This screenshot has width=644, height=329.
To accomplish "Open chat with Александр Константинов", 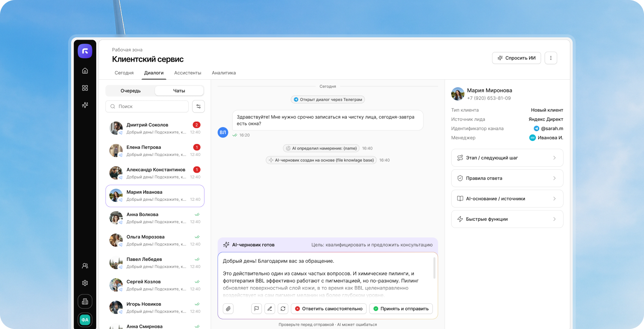I will 155,173.
